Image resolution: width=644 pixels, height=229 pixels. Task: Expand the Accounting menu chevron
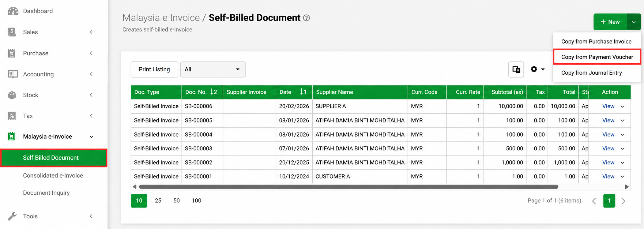91,74
